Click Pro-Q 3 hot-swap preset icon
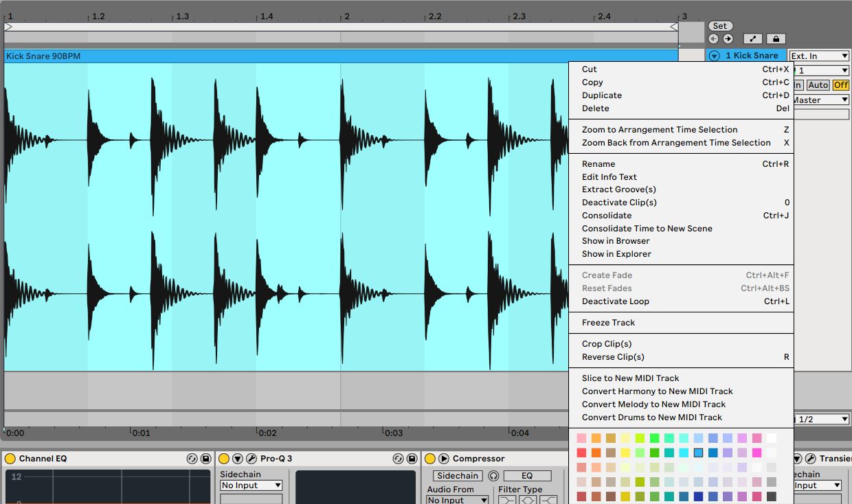This screenshot has height=504, width=852. (398, 459)
